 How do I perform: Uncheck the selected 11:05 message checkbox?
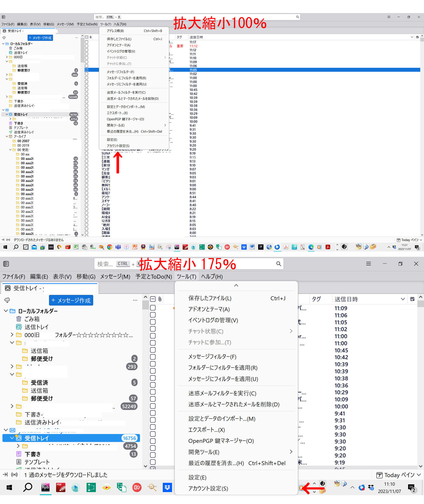[87, 70]
